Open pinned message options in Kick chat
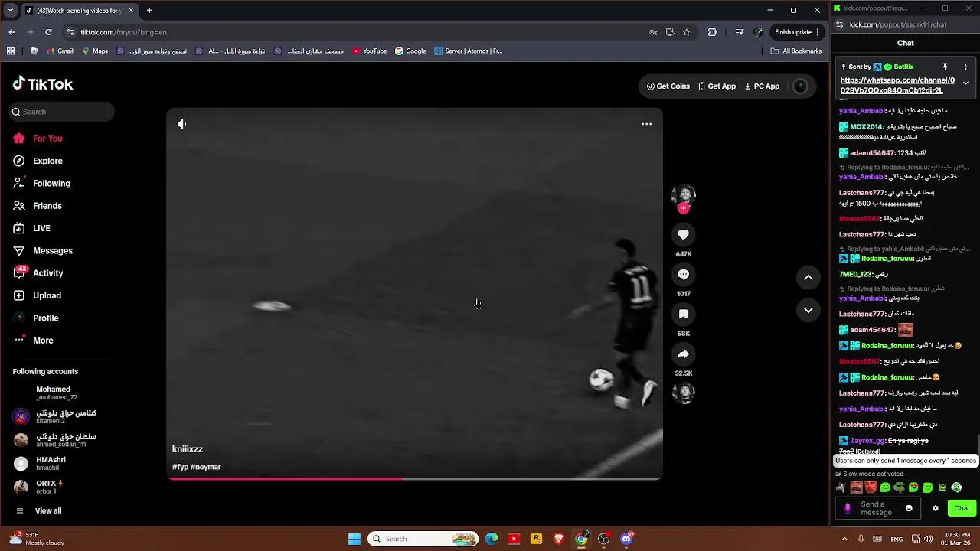Viewport: 980px width, 551px height. coord(965,67)
